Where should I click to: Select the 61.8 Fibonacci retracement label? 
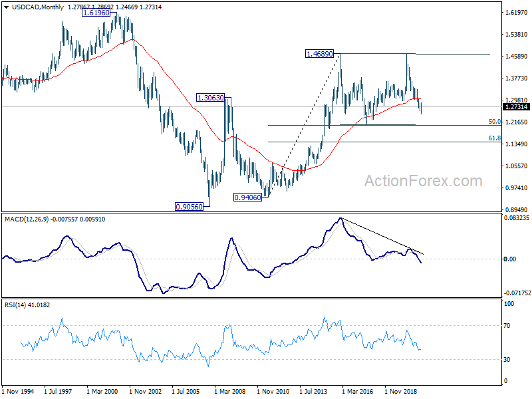click(x=494, y=138)
